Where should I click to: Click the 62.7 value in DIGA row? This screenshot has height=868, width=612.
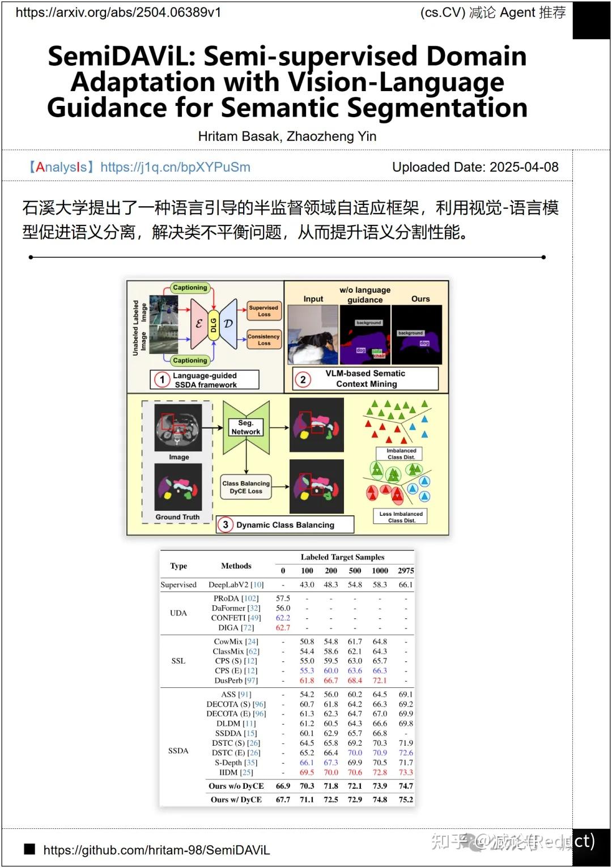283,627
